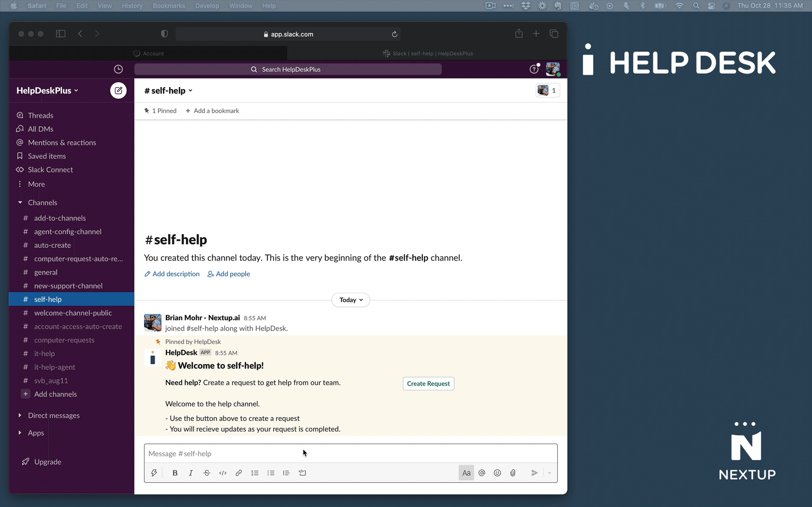This screenshot has height=507, width=812.
Task: Open the Today date dropdown
Action: 351,300
